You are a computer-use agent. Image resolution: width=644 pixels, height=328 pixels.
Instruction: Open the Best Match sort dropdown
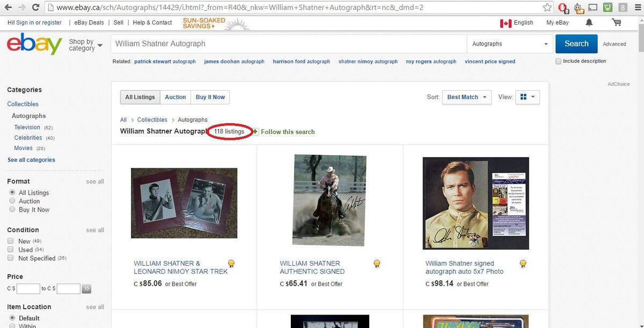coord(466,97)
